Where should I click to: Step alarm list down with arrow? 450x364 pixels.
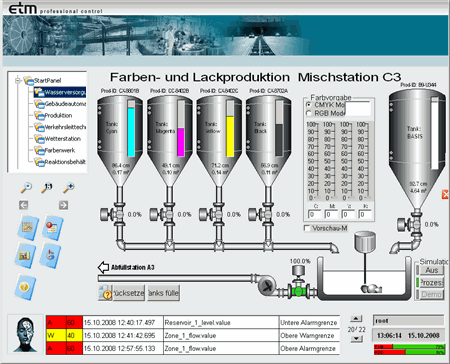pyautogui.click(x=356, y=339)
